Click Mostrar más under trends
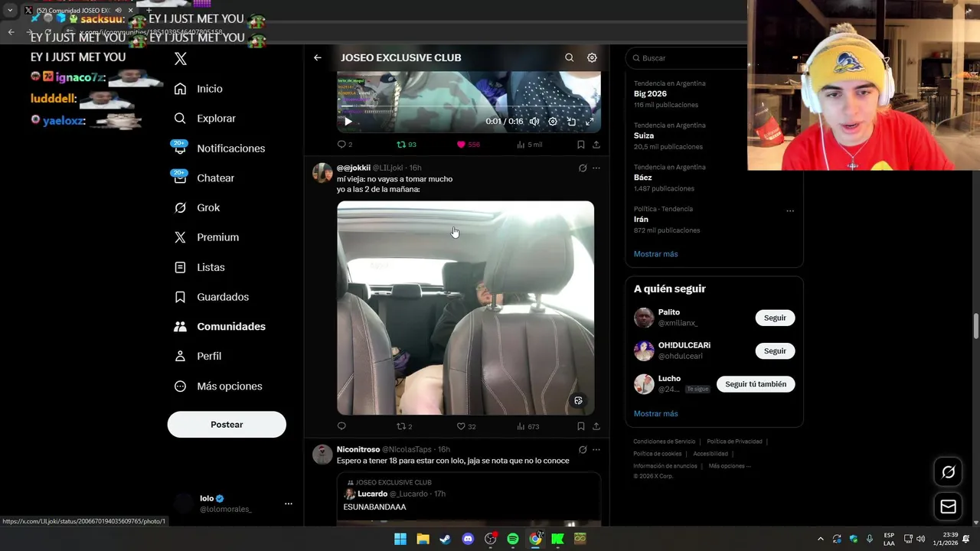Screen dimensions: 980x551 [x=655, y=254]
